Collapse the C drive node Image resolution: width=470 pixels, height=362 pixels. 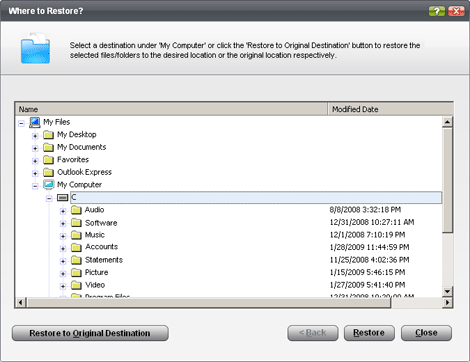(x=49, y=199)
